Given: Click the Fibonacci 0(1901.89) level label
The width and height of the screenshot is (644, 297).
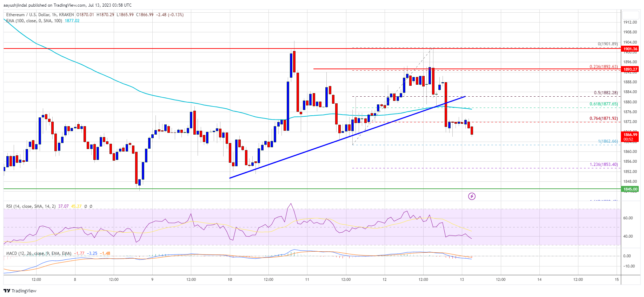Looking at the screenshot, I should coord(608,44).
